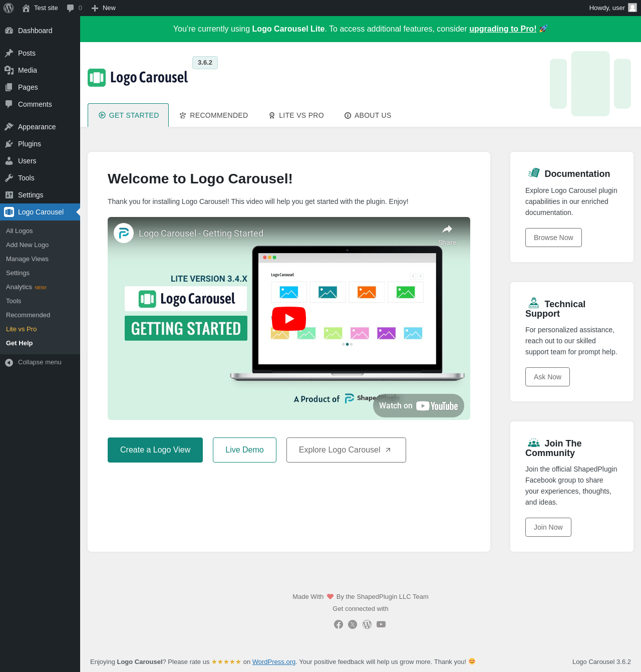Click the YouTube icon in footer
Image resolution: width=641 pixels, height=672 pixels.
point(381,624)
